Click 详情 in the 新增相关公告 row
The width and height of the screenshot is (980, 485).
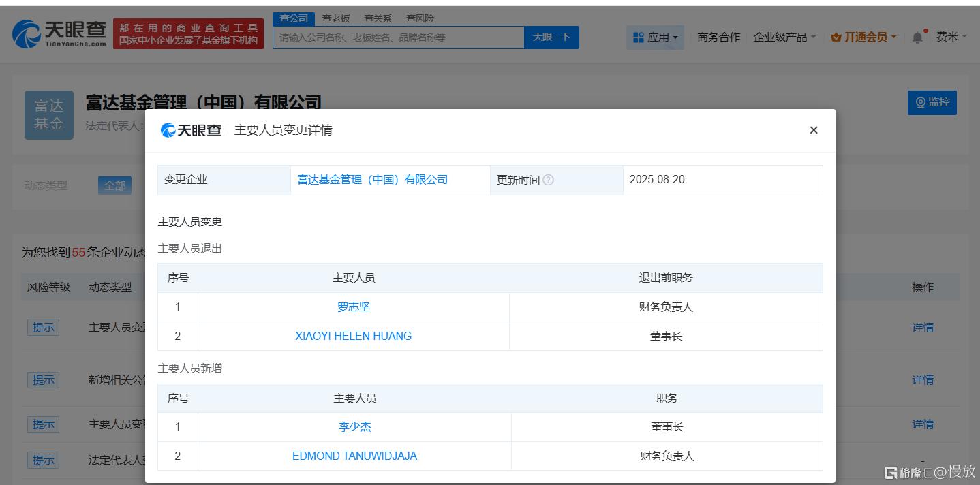coord(923,380)
